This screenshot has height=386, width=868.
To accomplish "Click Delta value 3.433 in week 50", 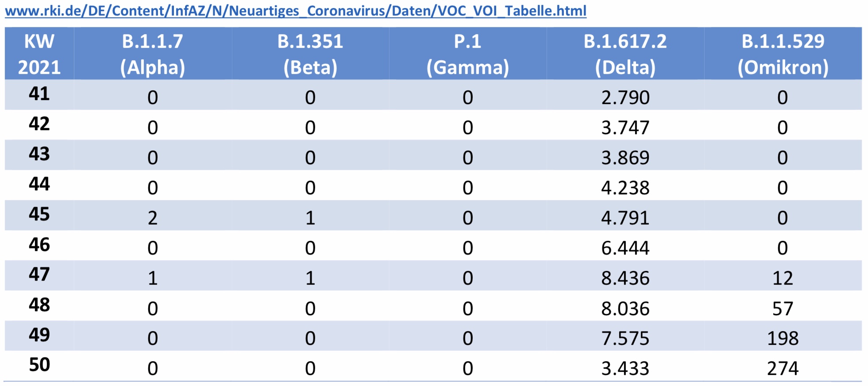I will [x=625, y=368].
